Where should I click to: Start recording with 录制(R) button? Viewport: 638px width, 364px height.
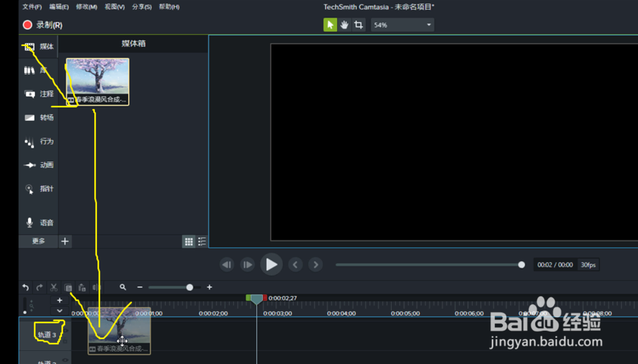tap(43, 25)
